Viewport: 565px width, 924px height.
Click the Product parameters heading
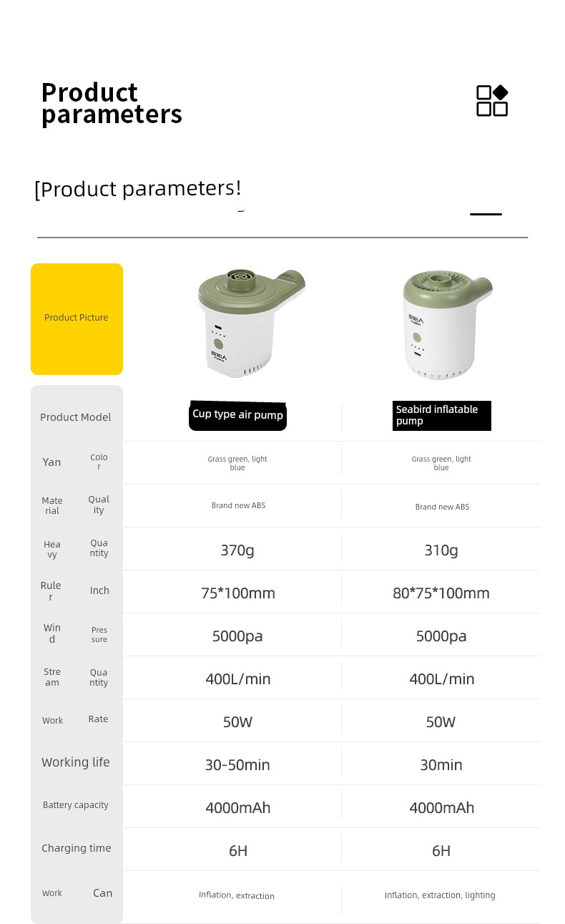(x=112, y=103)
